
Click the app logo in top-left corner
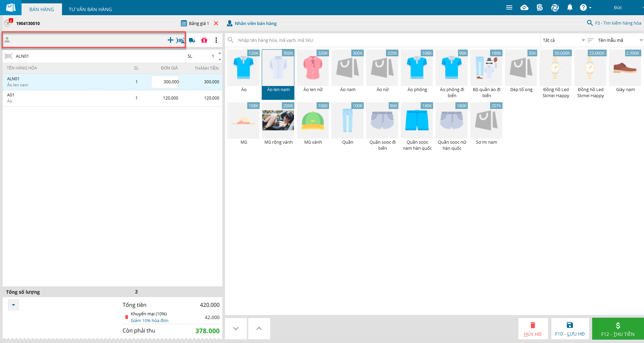coord(11,7)
